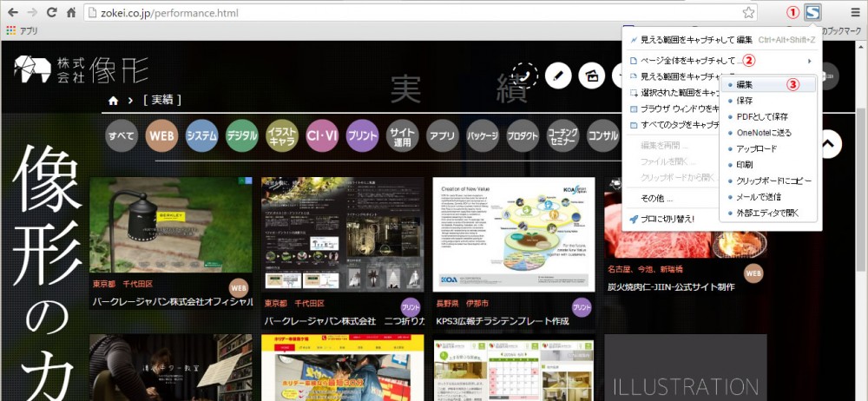The width and height of the screenshot is (868, 401).
Task: Click the round picture-frame icon in the site header
Action: point(591,76)
